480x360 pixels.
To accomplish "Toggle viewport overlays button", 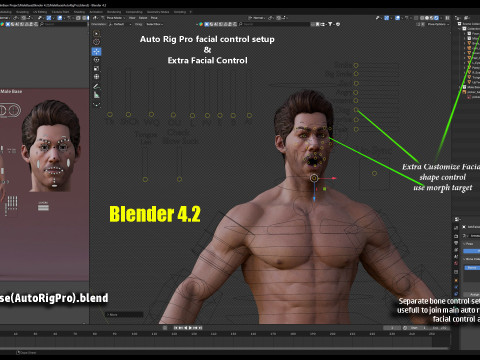I will (398, 18).
